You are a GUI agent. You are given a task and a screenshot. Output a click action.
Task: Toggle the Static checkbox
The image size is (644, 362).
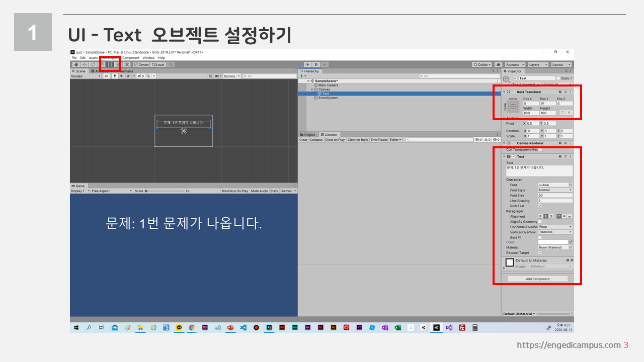coord(558,78)
